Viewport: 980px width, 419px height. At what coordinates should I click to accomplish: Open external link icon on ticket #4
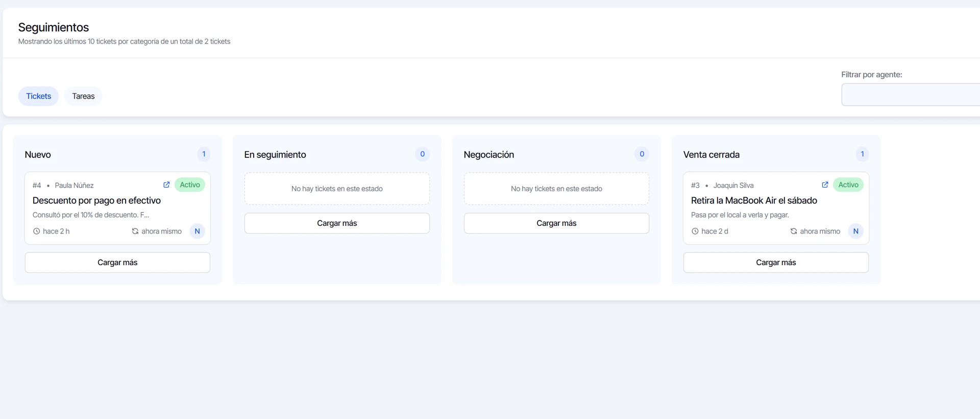tap(166, 185)
